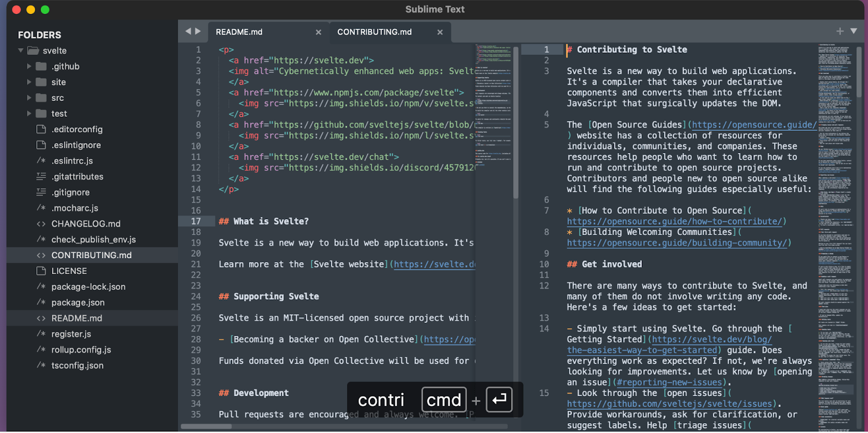Click the test folder icon
The image size is (868, 433).
(x=41, y=113)
